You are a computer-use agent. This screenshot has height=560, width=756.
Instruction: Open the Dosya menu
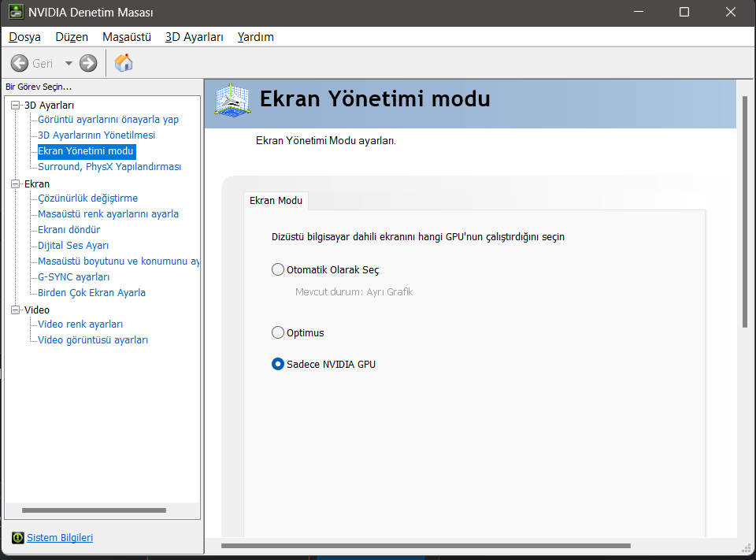24,37
